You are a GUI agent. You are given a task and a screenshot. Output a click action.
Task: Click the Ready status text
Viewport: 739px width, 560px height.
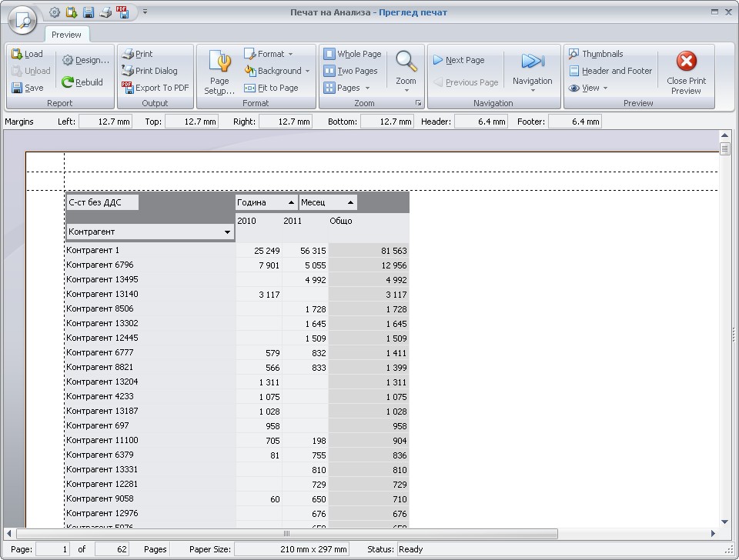click(410, 549)
